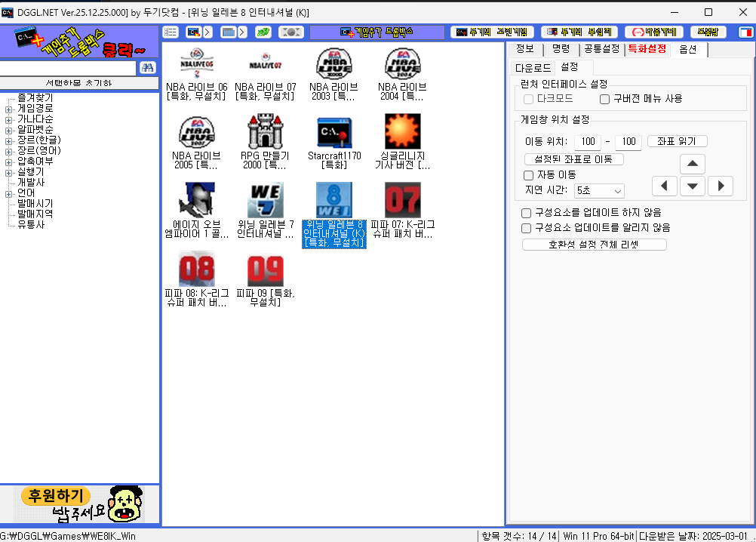
Task: Select the NBA 라이브 06 game icon
Action: pyautogui.click(x=197, y=63)
